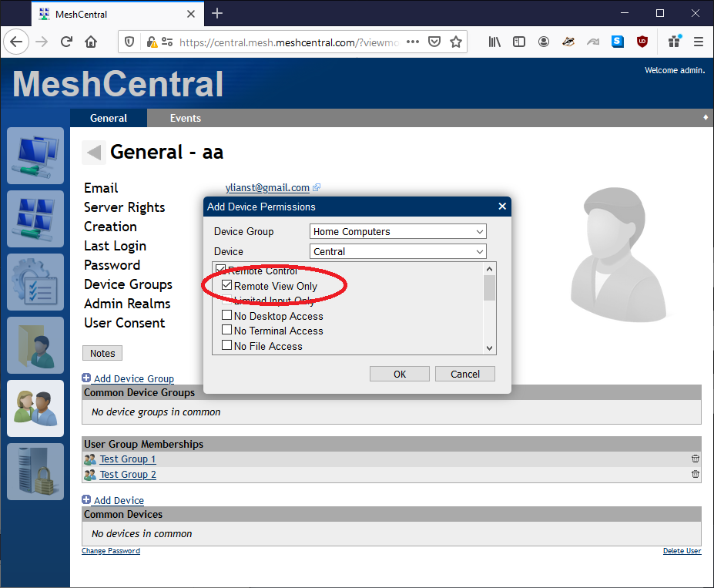
Task: Open My Devices sidebar icon
Action: click(x=35, y=156)
